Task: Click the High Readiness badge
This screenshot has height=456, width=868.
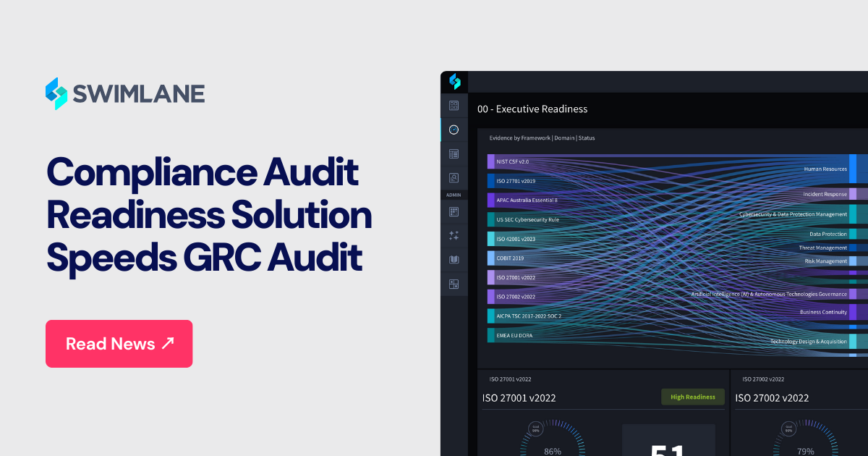Action: point(692,397)
